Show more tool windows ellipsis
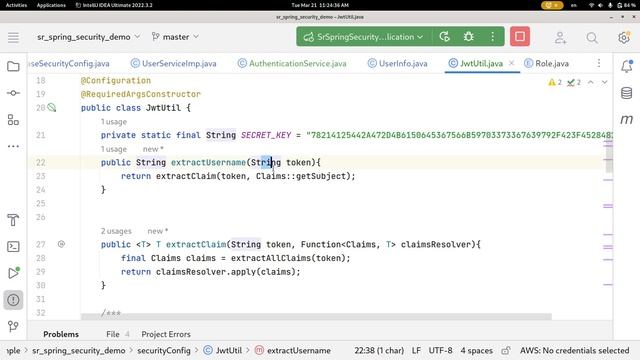The height and width of the screenshot is (360, 640). click(x=13, y=146)
